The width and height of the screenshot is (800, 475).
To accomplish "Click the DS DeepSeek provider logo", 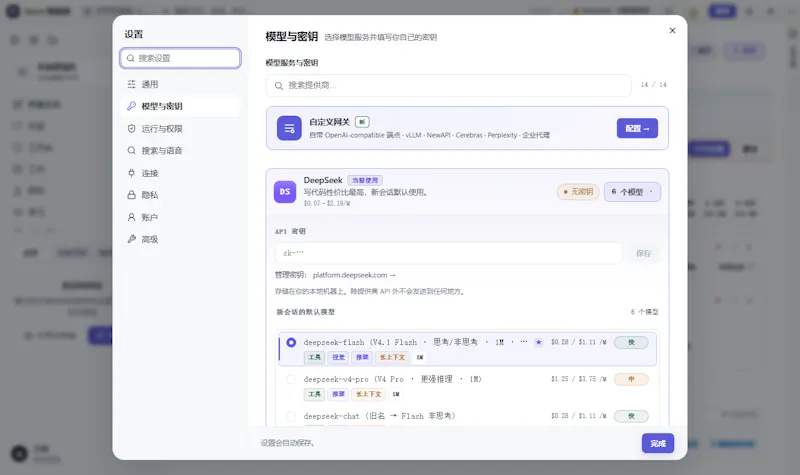I will 285,192.
